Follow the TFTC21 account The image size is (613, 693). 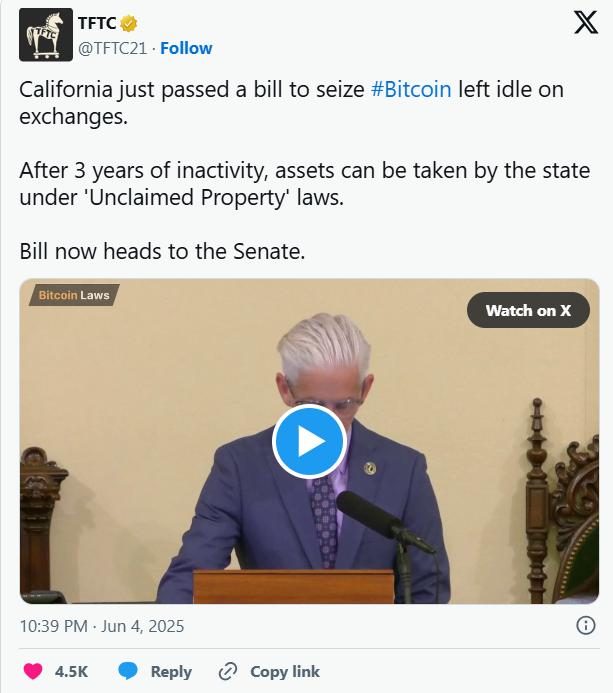pos(186,48)
